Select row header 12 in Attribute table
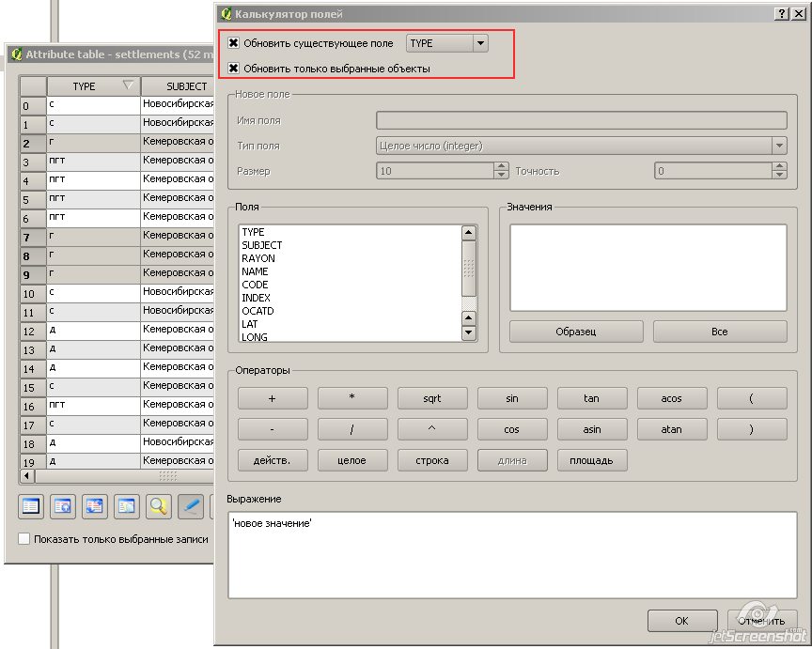812x649 pixels. point(33,332)
